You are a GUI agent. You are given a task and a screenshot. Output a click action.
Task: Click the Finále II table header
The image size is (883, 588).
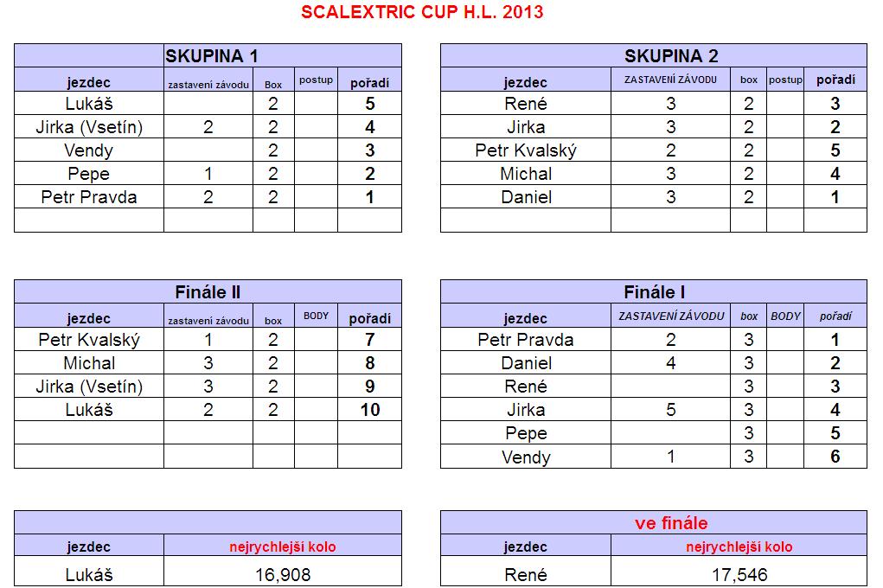click(x=208, y=291)
